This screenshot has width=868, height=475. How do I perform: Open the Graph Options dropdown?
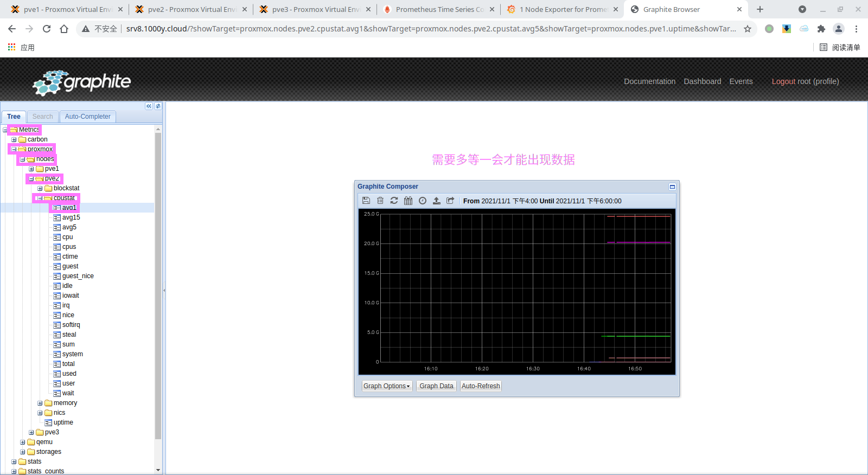[x=387, y=386]
